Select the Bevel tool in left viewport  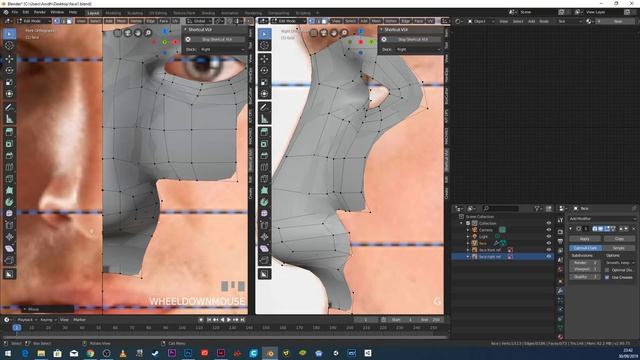pyautogui.click(x=9, y=156)
